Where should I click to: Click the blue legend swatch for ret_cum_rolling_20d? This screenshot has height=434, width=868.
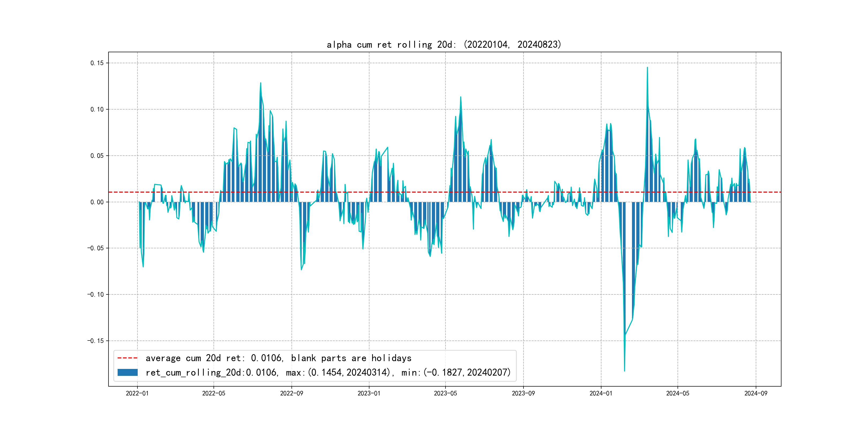pos(127,372)
